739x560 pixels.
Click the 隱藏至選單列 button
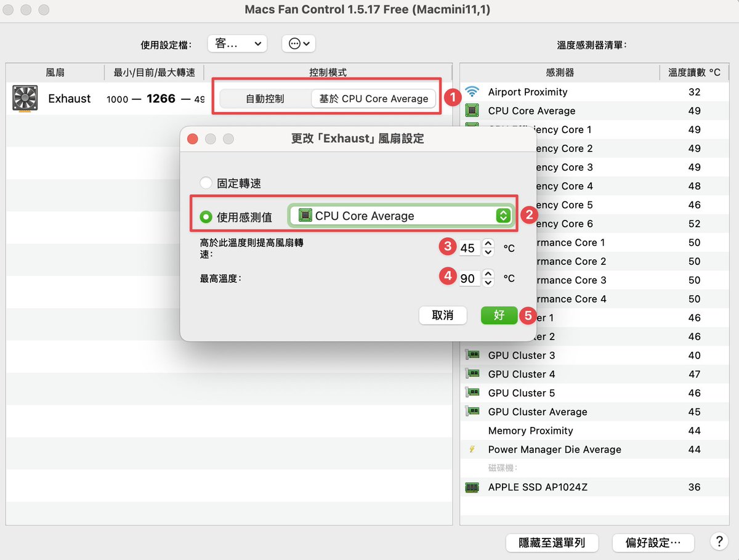[x=552, y=543]
